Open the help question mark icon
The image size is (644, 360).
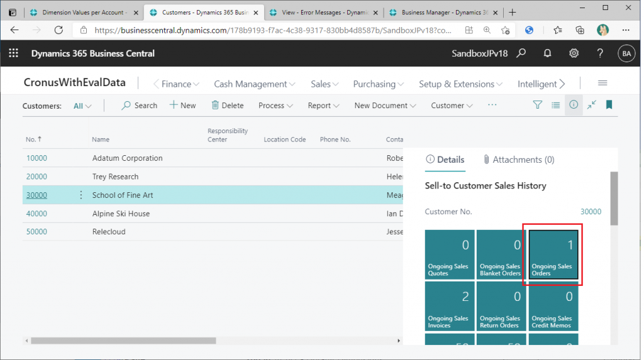point(600,53)
